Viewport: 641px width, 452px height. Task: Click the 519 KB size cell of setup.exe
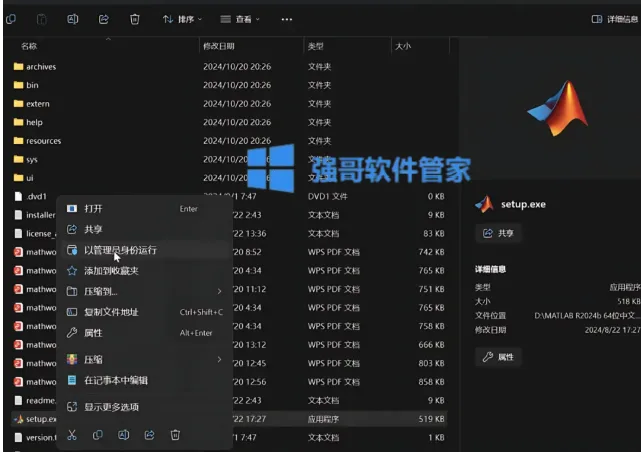[x=431, y=419]
